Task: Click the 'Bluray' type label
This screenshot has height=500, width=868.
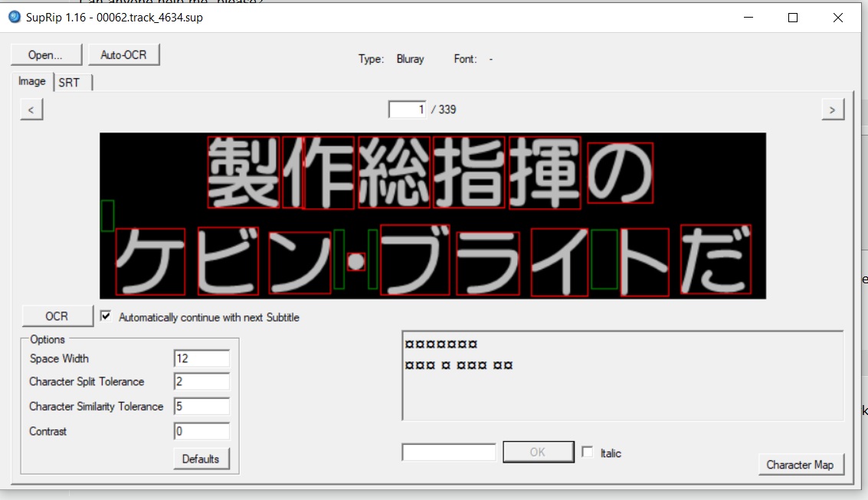Action: (x=410, y=59)
